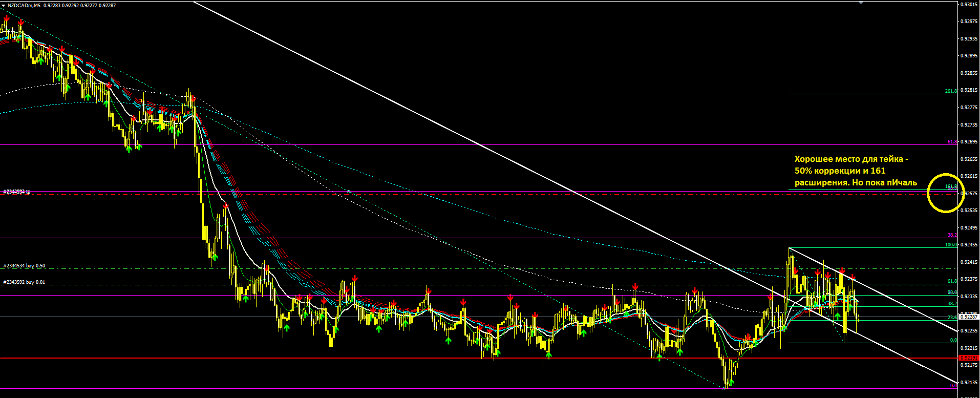Select the 50.0 Fibonacci level label
Viewport: 980px width, 398px height.
pyautogui.click(x=952, y=292)
